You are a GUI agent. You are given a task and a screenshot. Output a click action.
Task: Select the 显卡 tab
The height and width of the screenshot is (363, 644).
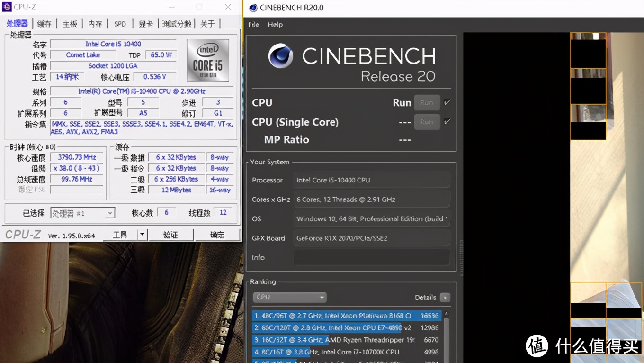pyautogui.click(x=146, y=24)
